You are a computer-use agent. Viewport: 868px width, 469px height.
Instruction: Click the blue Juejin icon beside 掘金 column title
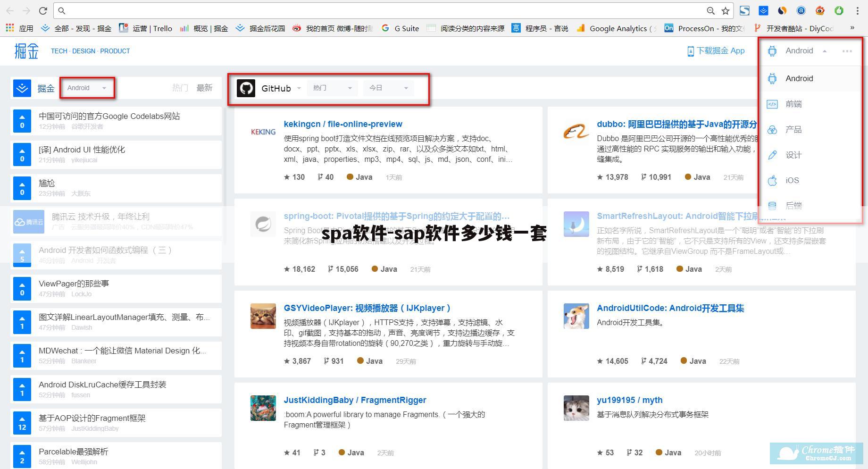(22, 88)
